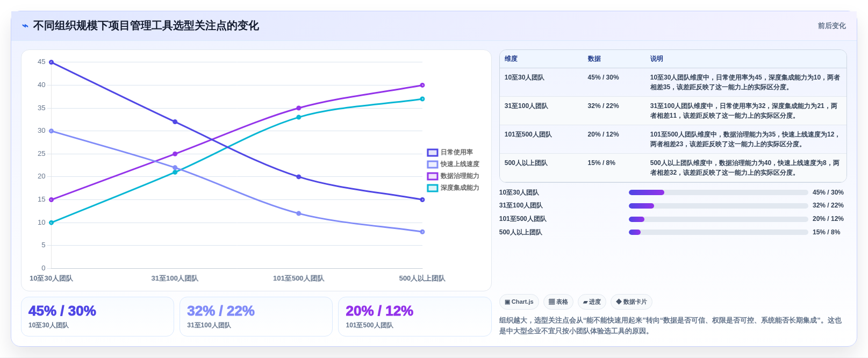The width and height of the screenshot is (868, 358).
Task: Toggle the 快速上线速度 legend item
Action: pos(453,164)
